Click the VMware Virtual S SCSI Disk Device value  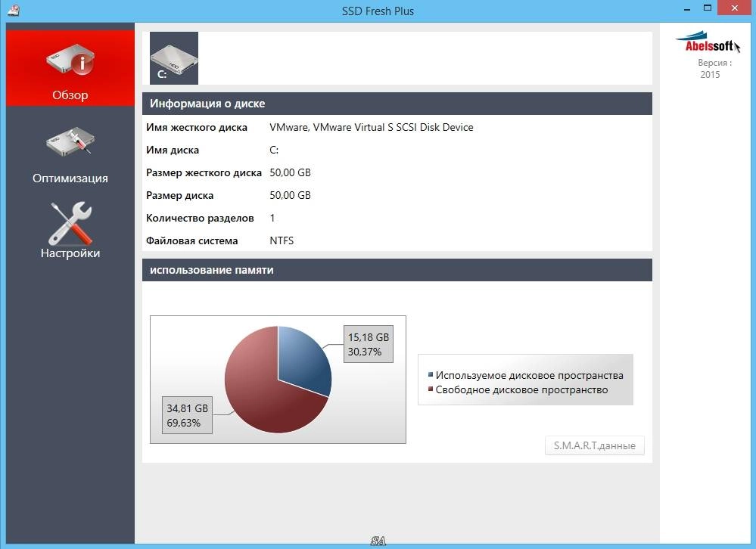[372, 127]
